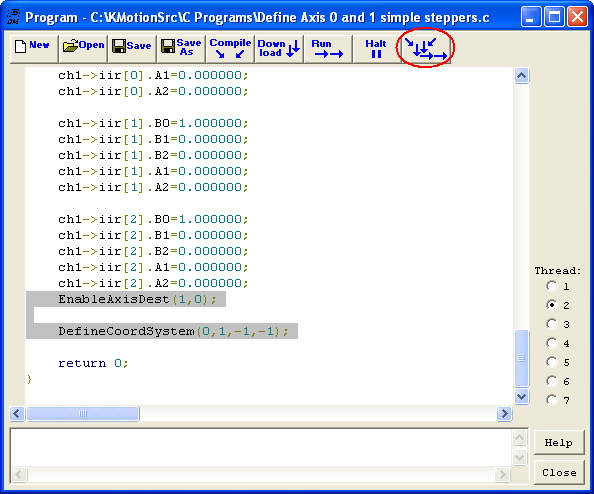Download program to the board
Viewport: 594px width, 494px height.
click(x=279, y=48)
